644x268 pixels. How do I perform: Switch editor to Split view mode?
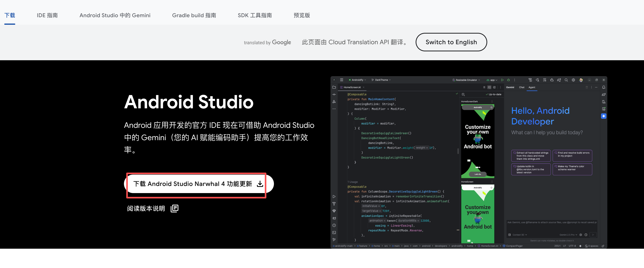click(489, 87)
